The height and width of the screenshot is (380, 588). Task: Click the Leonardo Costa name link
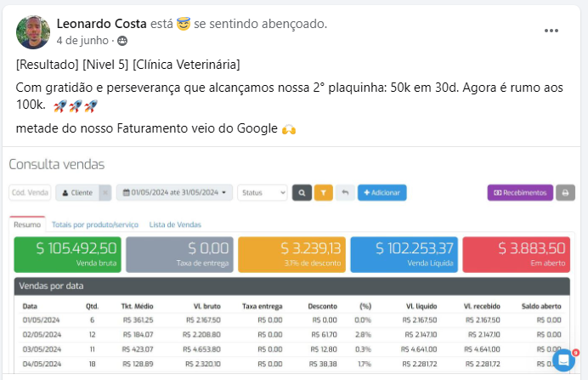[x=102, y=24]
